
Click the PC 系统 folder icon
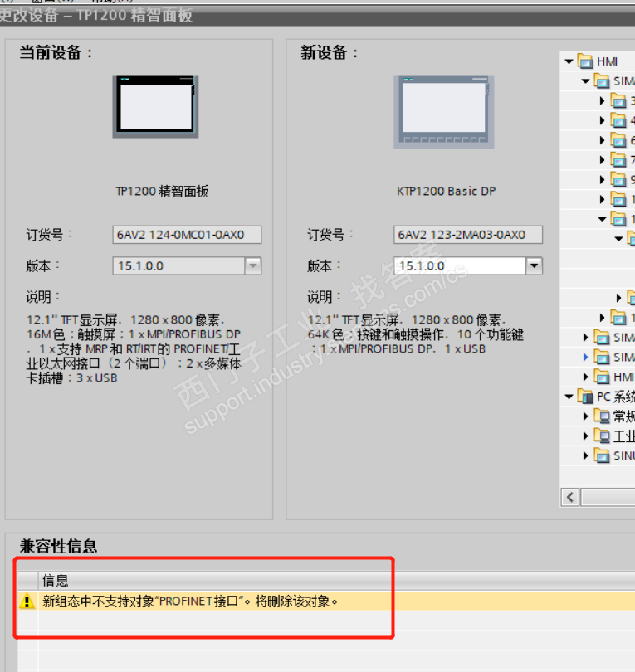(585, 397)
